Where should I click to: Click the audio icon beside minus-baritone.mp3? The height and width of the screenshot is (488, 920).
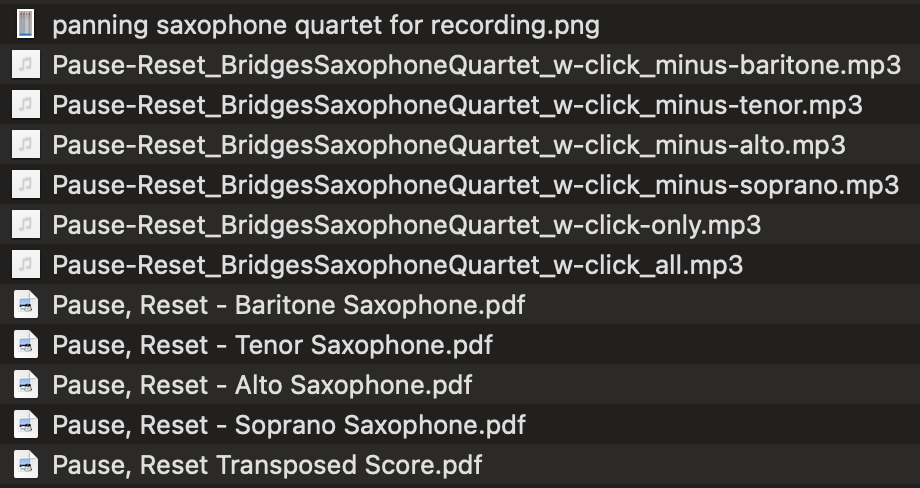[x=26, y=65]
